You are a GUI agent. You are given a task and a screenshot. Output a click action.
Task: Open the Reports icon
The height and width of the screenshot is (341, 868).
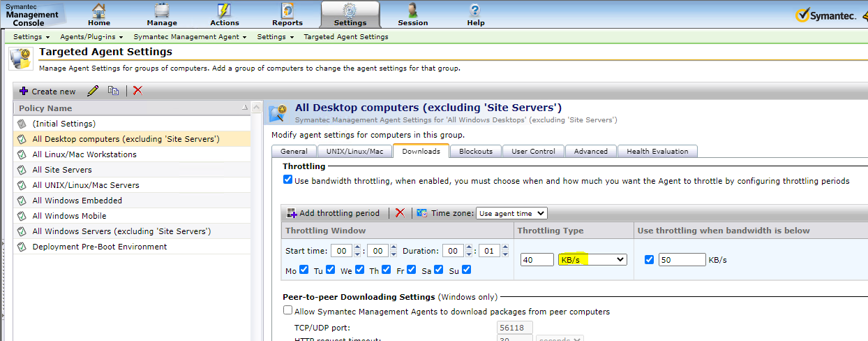coord(287,10)
